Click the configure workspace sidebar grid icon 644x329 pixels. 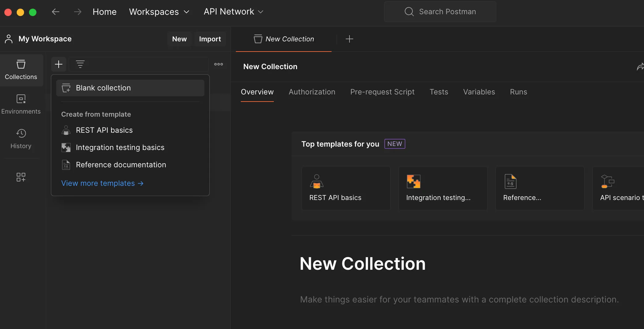point(21,177)
